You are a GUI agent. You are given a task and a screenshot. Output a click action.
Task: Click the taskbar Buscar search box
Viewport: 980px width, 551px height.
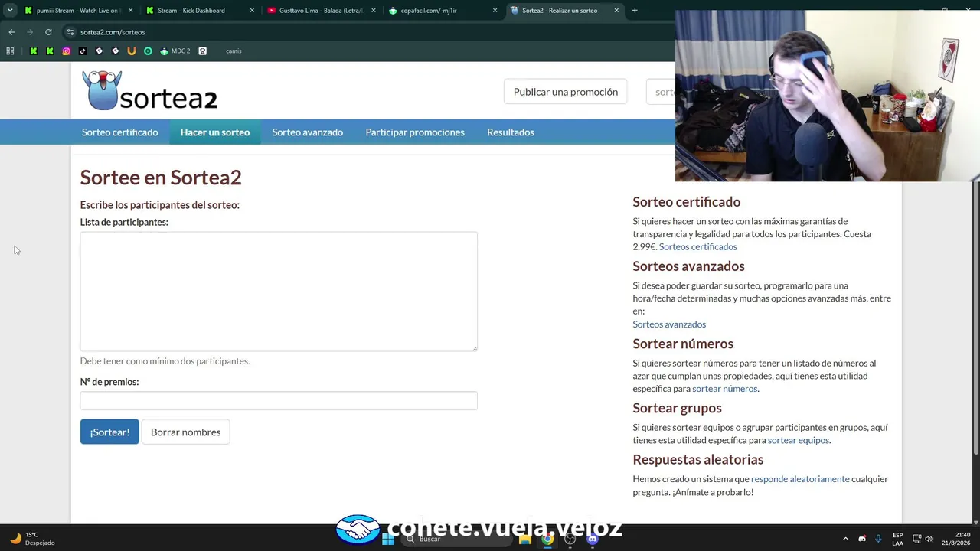(458, 539)
